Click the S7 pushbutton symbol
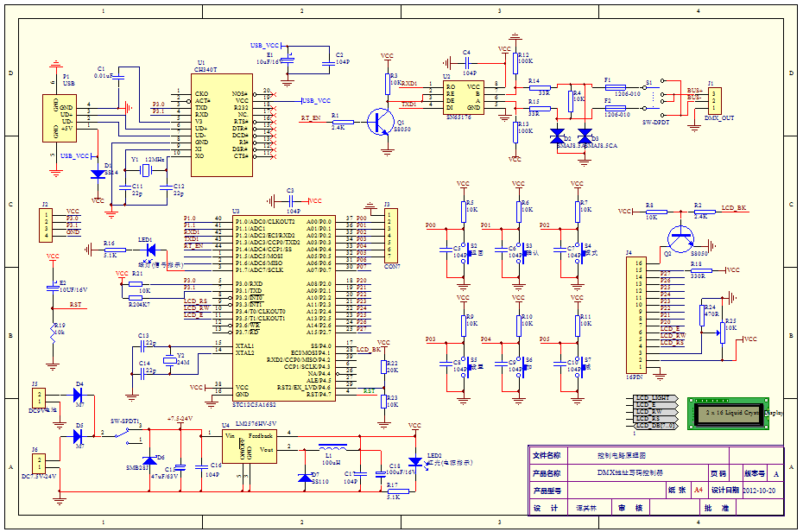 pos(580,367)
